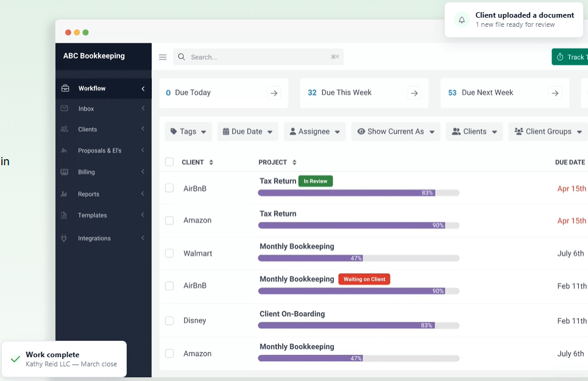Screen dimensions: 588x381
Task: Click the In Review status badge
Action: point(316,181)
